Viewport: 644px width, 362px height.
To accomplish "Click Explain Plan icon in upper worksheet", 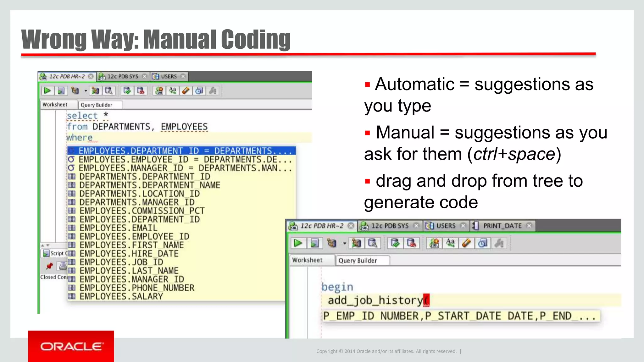I will (75, 91).
